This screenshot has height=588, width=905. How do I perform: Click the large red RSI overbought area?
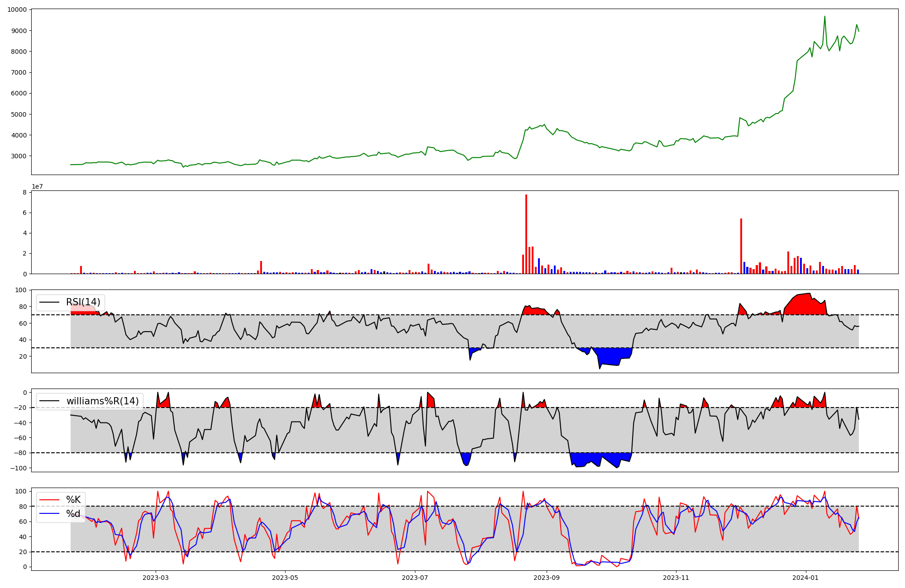pos(805,305)
